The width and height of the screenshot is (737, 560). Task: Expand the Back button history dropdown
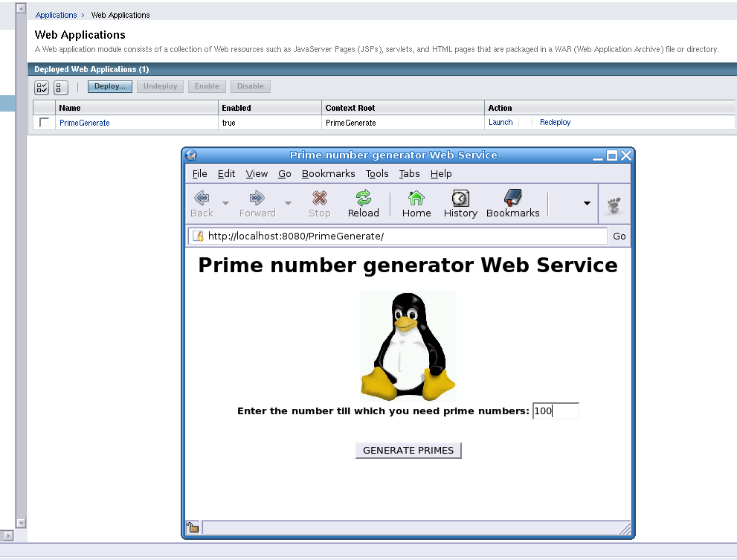[225, 203]
